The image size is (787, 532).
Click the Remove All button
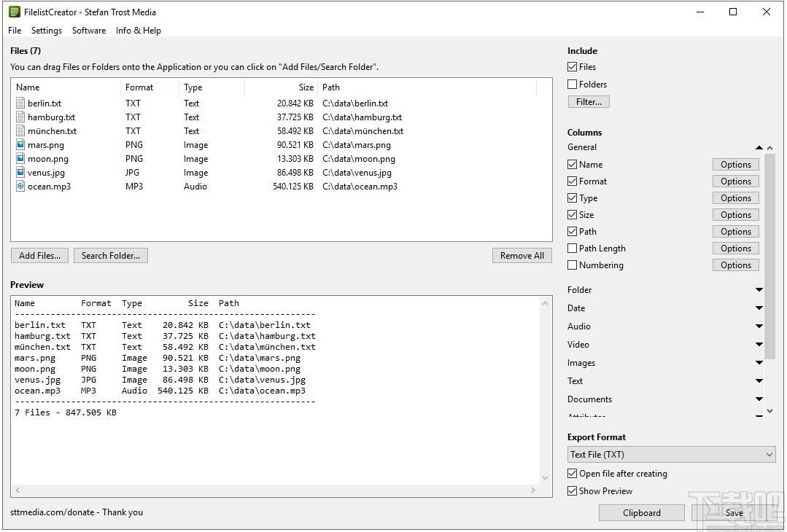[522, 256]
